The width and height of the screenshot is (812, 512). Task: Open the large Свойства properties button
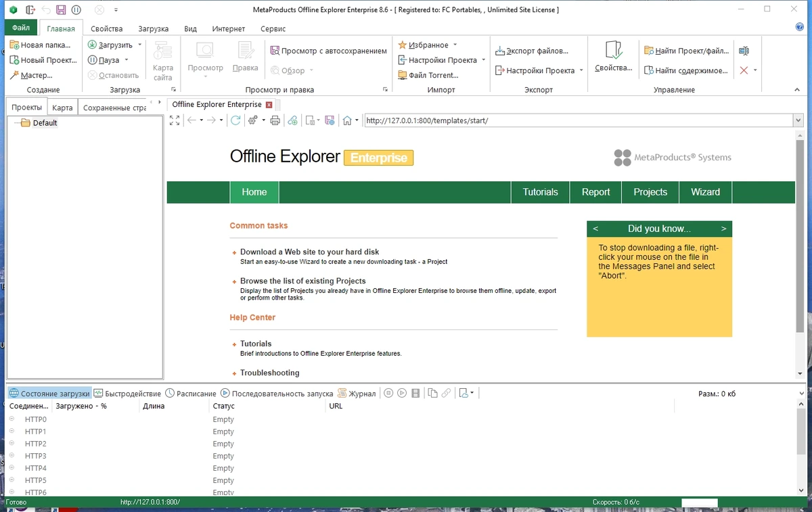(x=614, y=57)
